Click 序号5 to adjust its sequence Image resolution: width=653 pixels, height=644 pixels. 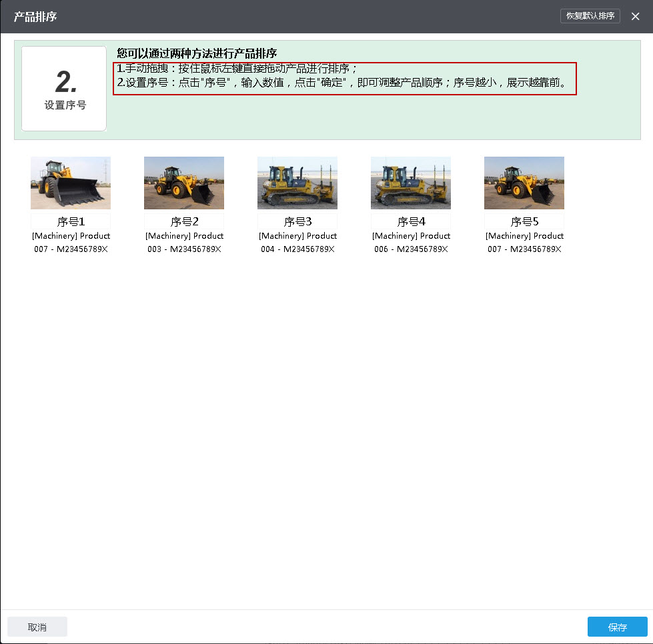(524, 221)
